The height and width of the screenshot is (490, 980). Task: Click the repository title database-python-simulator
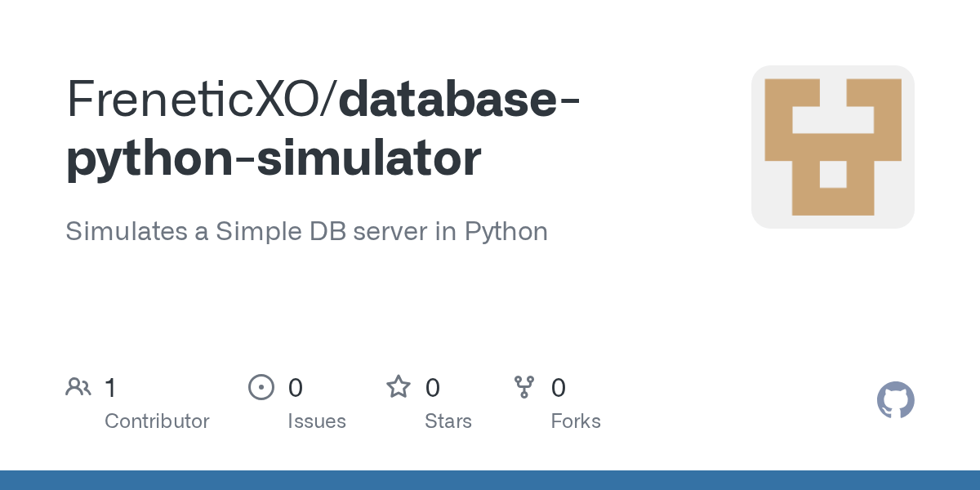pyautogui.click(x=323, y=128)
